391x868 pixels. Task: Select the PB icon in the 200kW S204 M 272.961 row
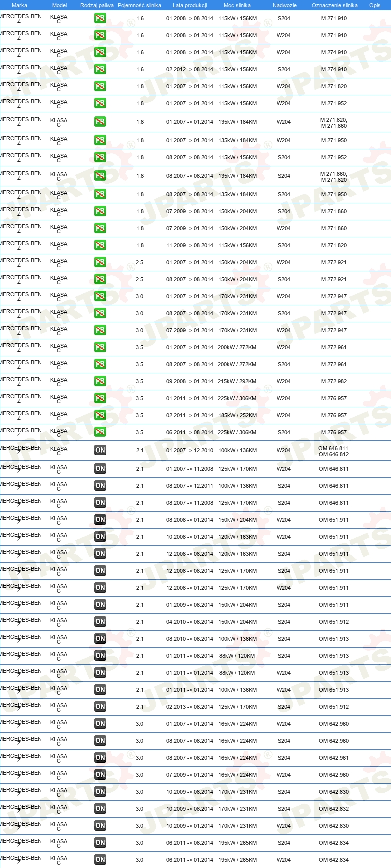[x=100, y=364]
